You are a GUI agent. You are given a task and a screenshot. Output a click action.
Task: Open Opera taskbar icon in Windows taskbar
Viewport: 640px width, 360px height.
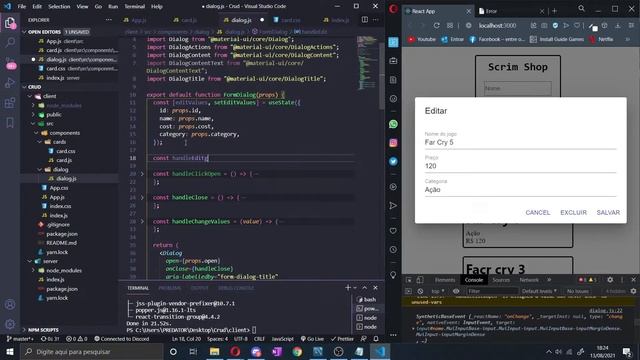click(235, 351)
